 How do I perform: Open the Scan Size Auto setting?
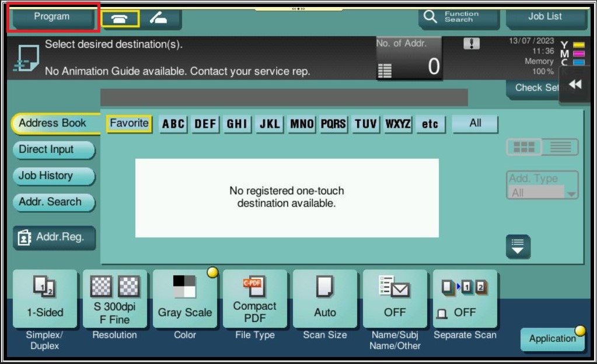coord(324,299)
